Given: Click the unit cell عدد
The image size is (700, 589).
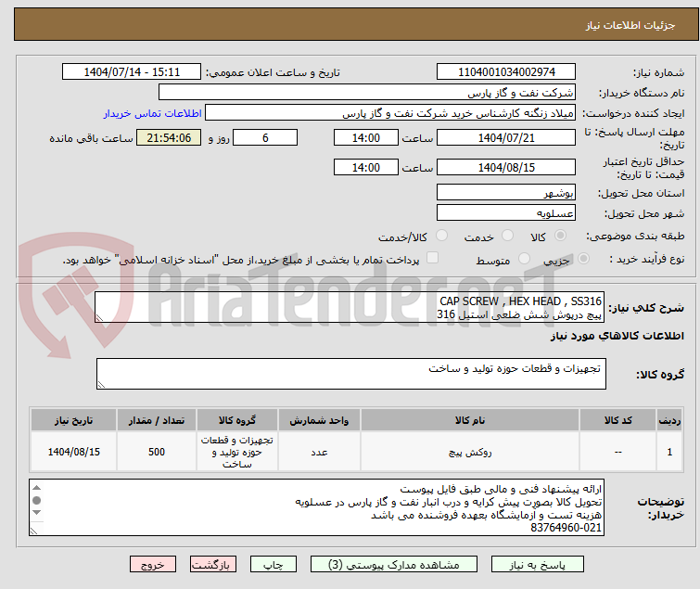Looking at the screenshot, I should point(319,452).
